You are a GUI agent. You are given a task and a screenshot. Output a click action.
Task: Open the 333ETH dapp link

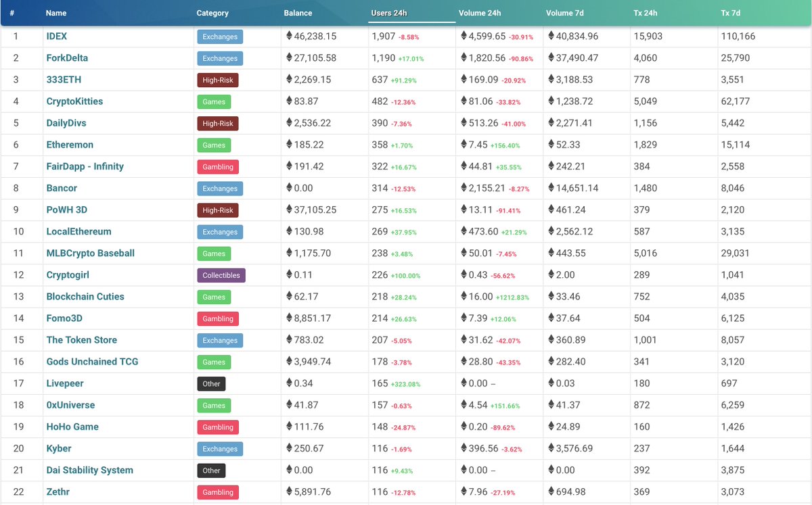(64, 80)
